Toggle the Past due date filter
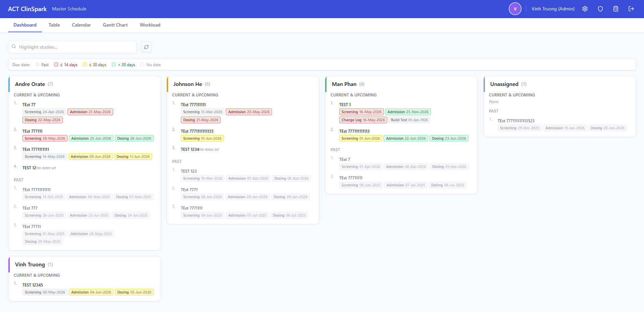This screenshot has width=644, height=312. click(x=42, y=65)
